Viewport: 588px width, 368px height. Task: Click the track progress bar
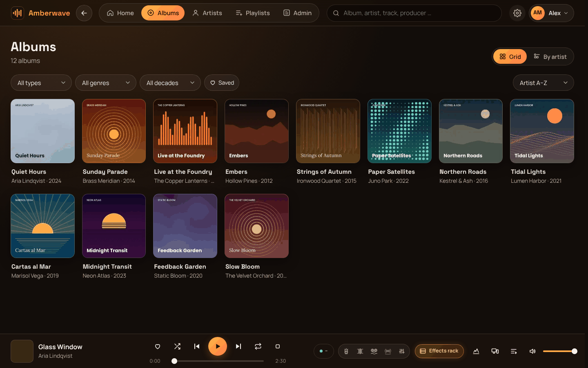coord(219,361)
